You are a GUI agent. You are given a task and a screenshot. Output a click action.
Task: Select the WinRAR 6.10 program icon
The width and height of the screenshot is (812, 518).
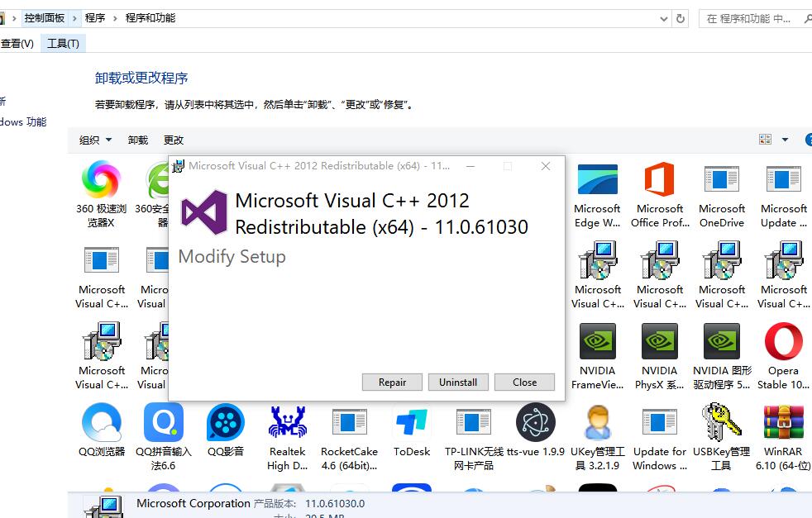tap(784, 423)
